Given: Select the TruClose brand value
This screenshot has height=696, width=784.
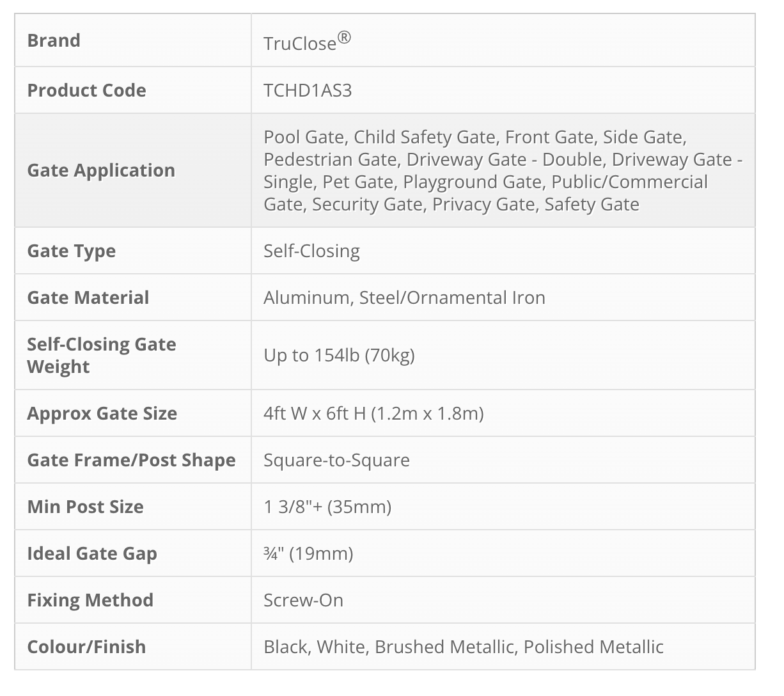Looking at the screenshot, I should (x=307, y=42).
